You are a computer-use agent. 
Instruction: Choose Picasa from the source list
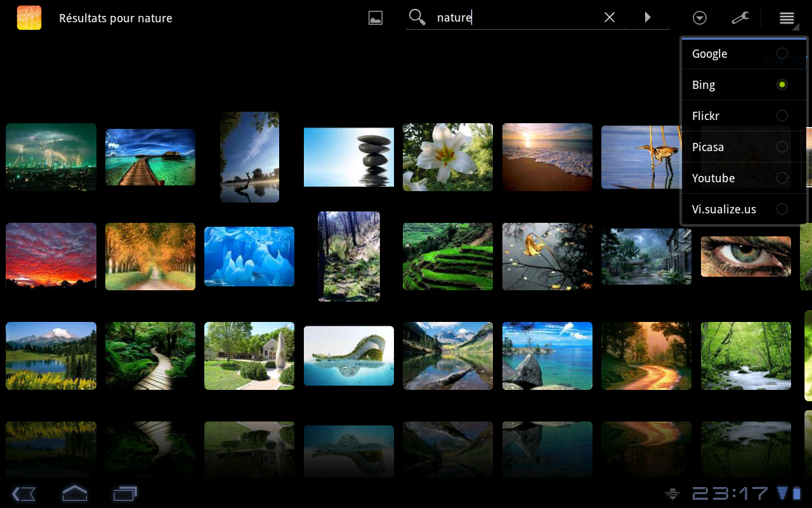point(708,147)
